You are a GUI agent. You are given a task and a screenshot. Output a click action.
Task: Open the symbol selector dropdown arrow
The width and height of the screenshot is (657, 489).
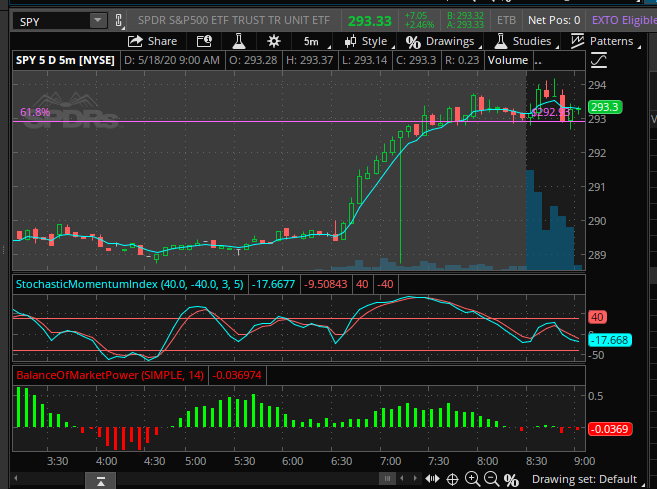click(x=98, y=21)
